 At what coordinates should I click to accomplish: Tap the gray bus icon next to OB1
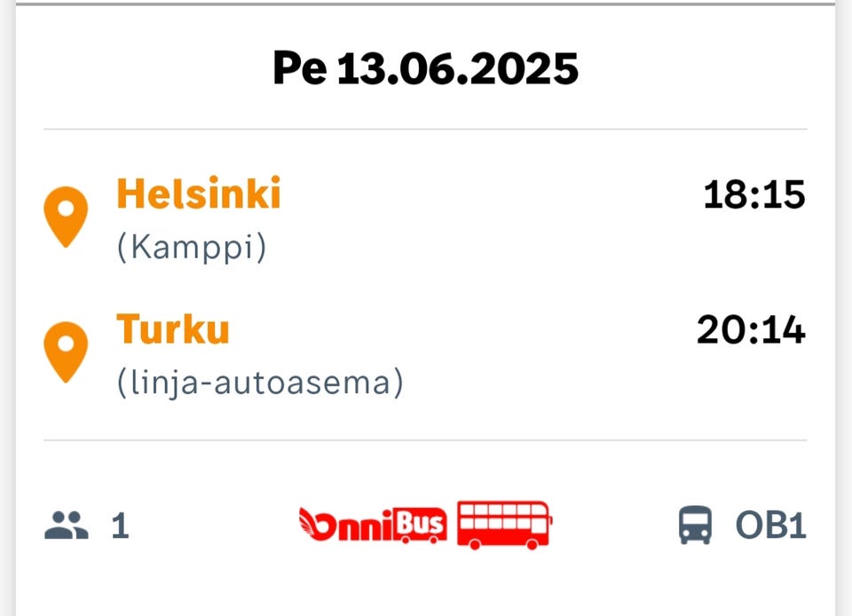pos(695,525)
